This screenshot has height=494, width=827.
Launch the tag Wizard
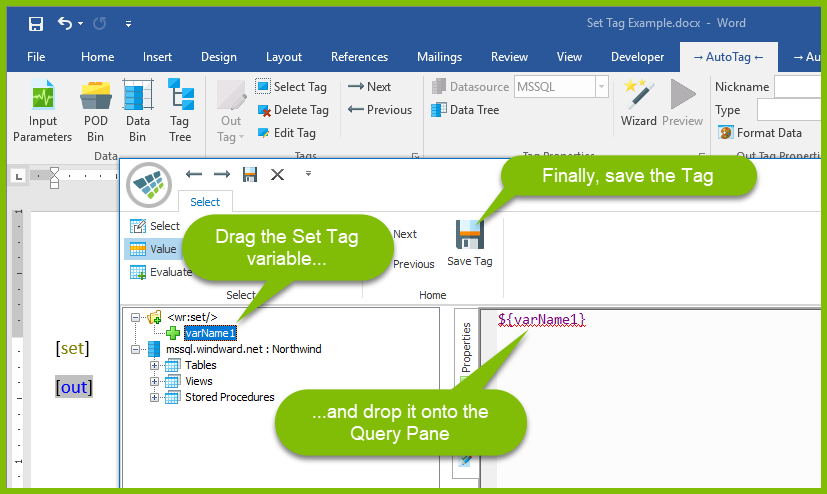tap(638, 103)
